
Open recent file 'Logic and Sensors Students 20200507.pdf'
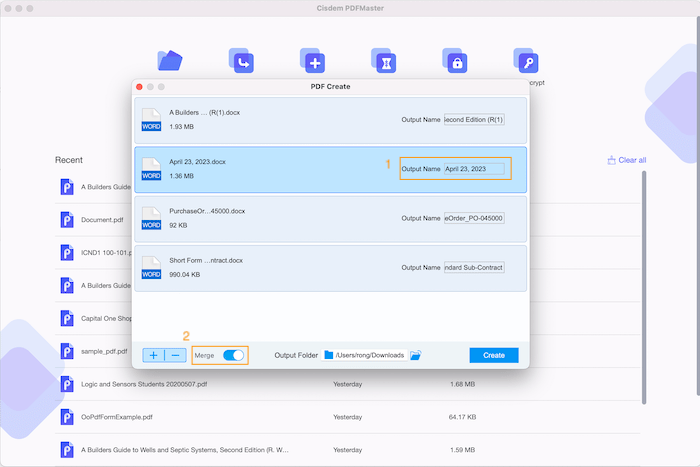pyautogui.click(x=144, y=384)
